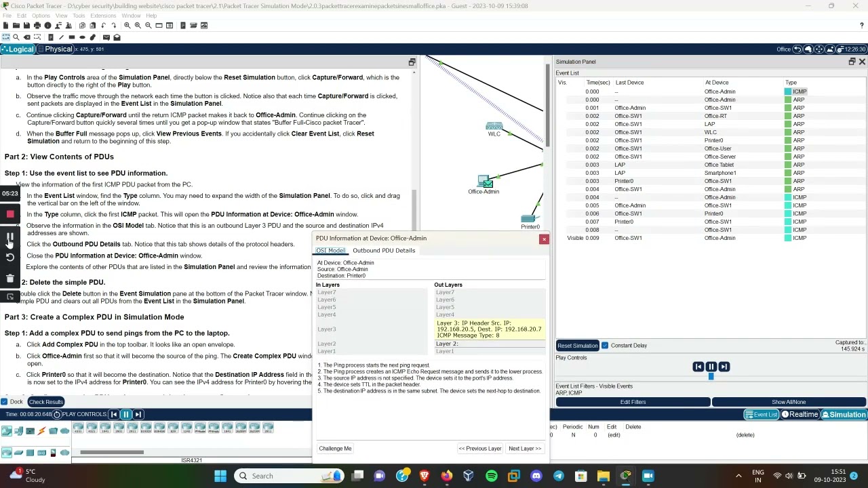
Task: Open Windows Start menu
Action: (x=220, y=476)
